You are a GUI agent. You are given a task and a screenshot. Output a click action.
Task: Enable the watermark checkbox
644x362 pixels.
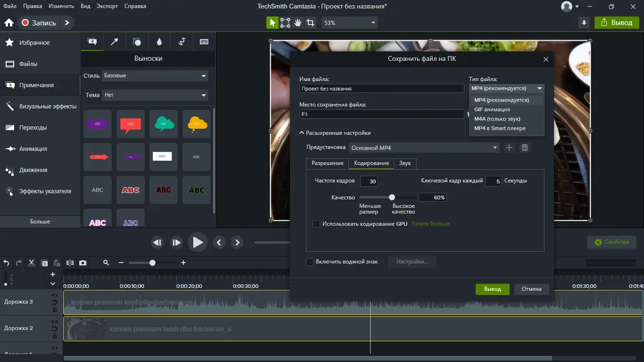(310, 262)
